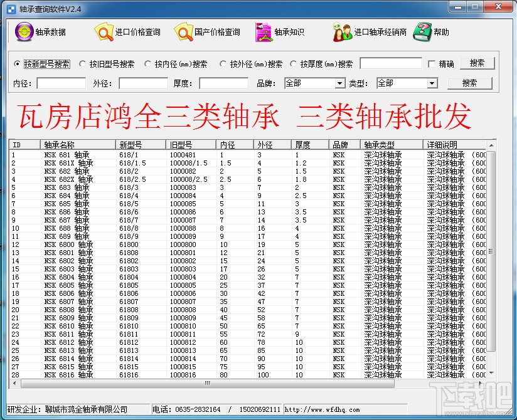Image resolution: width=517 pixels, height=420 pixels.
Task: Expand the 品牌 dropdown list
Action: 339,83
